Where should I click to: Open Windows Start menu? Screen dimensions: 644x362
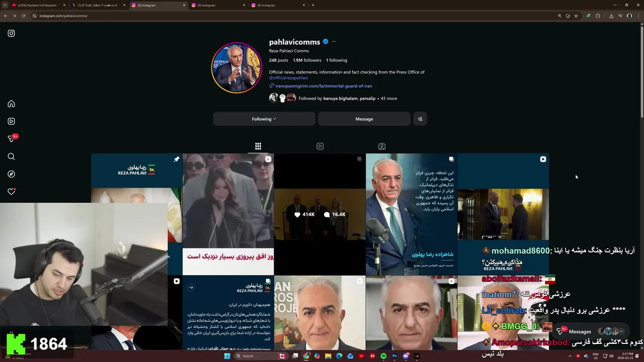[x=227, y=356]
